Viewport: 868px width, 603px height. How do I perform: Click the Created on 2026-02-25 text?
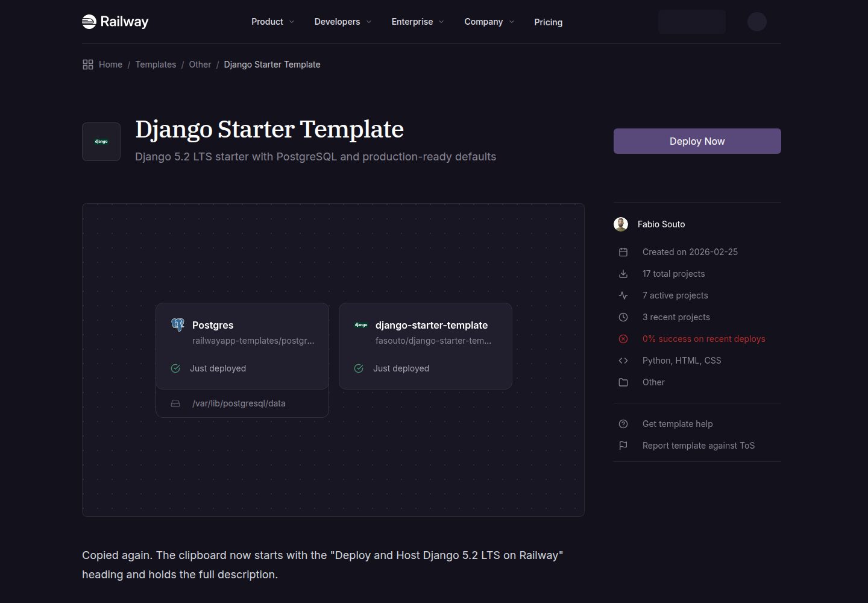point(690,252)
